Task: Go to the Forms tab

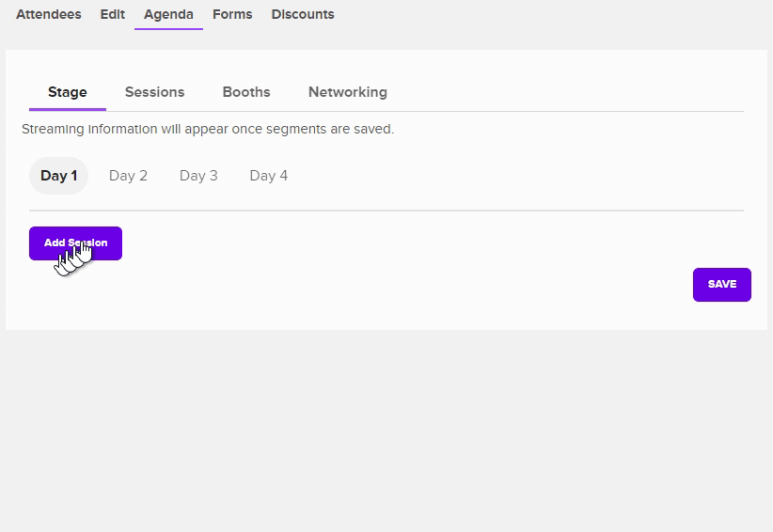Action: point(232,14)
